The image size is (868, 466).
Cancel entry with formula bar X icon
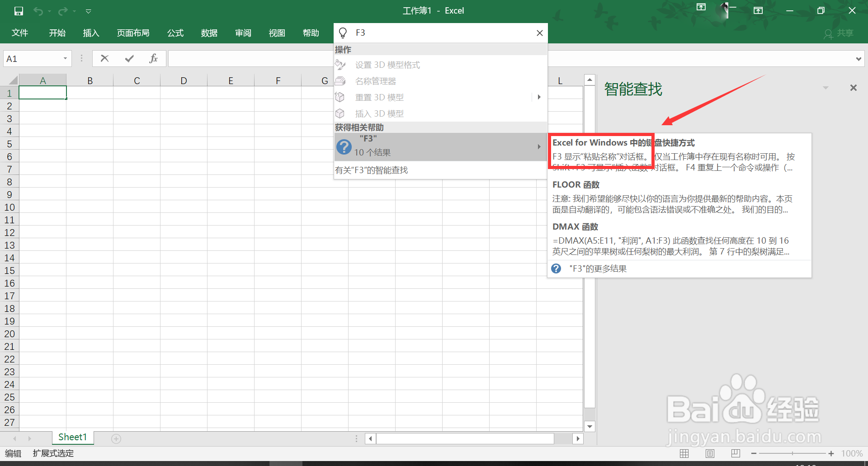(x=104, y=58)
